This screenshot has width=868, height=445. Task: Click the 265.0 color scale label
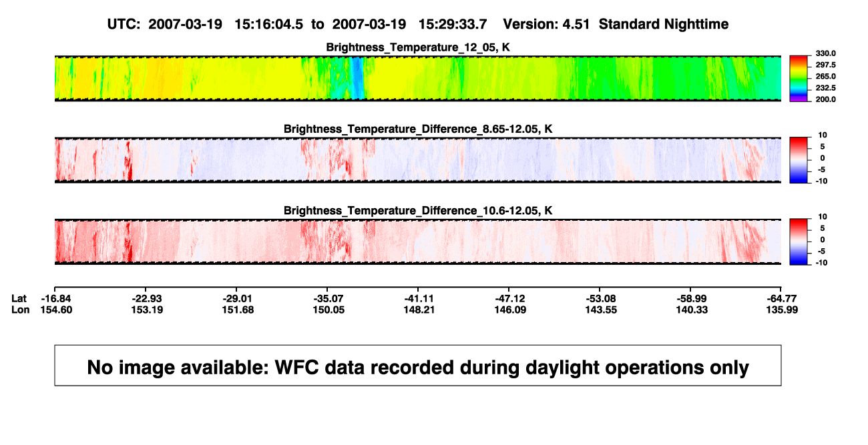825,76
